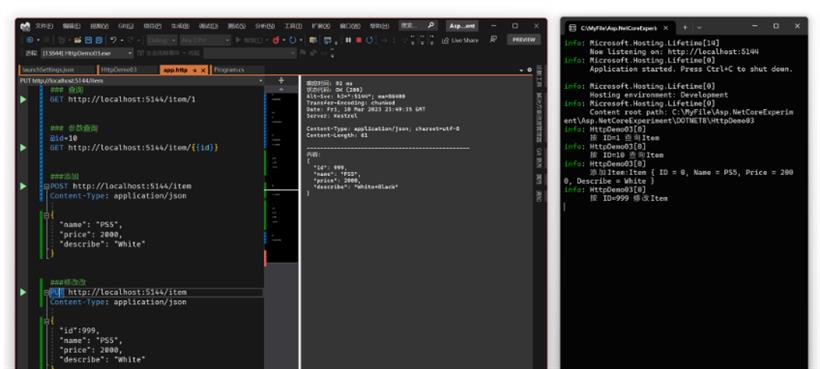Screen dimensions: 820x369
Task: Restart debugging via the circular arrow icon
Action: point(370,40)
